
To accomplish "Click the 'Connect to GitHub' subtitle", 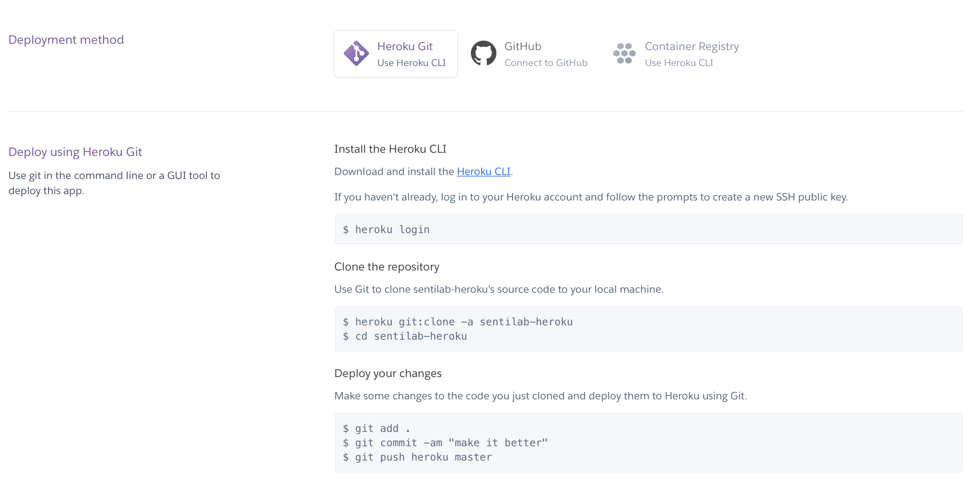I will click(x=546, y=63).
